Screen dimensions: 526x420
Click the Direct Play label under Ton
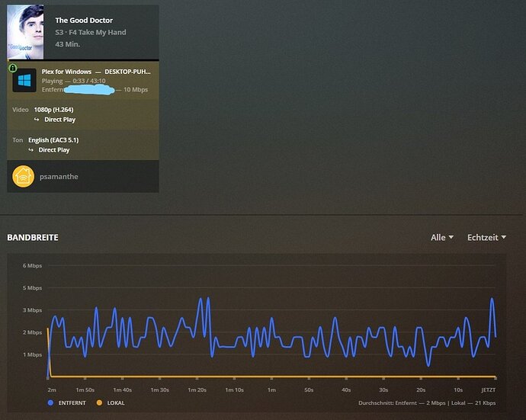pos(54,150)
